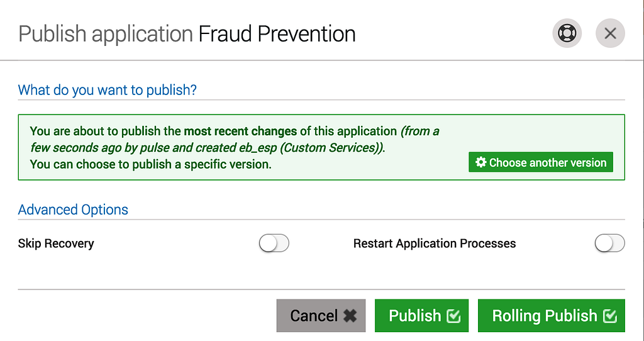This screenshot has height=341, width=644.
Task: Click the checkmark icon on Rolling Publish
Action: tap(610, 316)
